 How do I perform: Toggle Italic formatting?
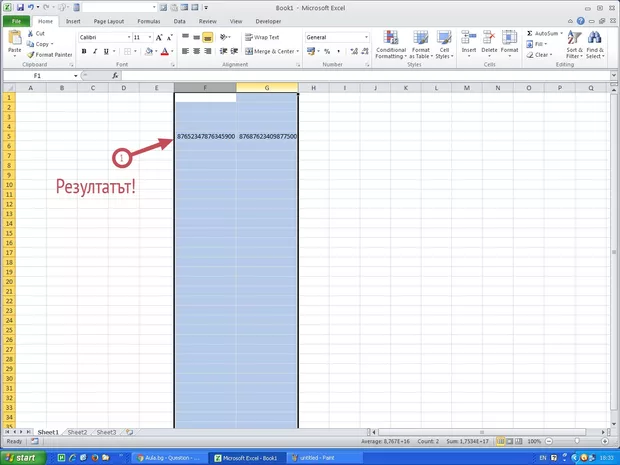pos(93,51)
